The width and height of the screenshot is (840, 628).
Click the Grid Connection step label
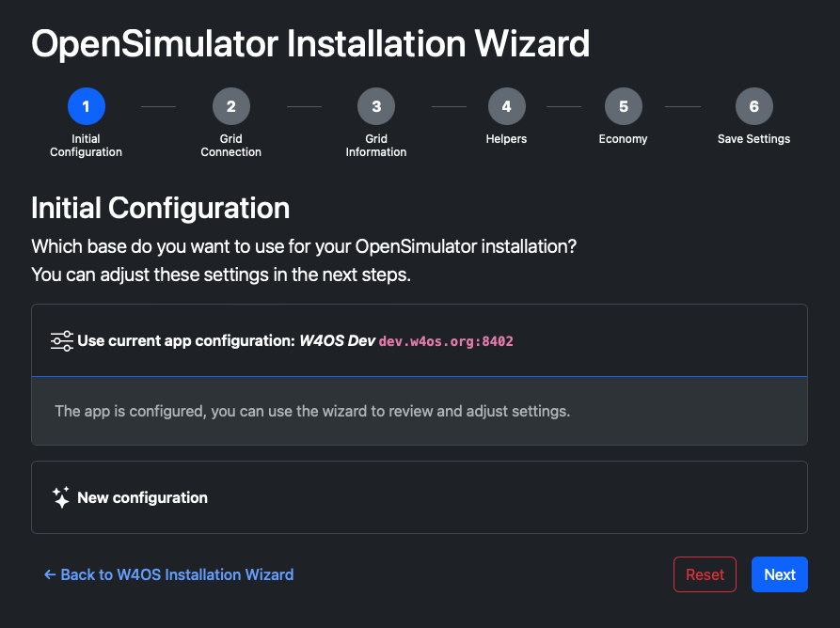coord(230,145)
